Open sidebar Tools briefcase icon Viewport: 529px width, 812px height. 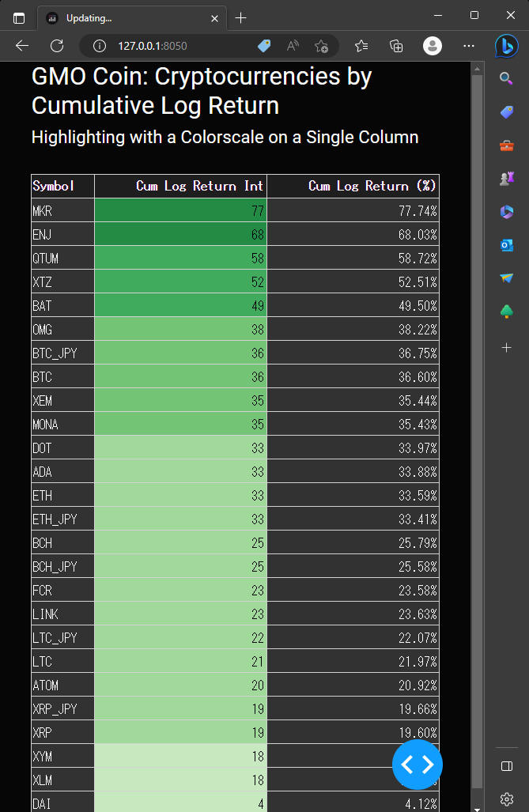pos(506,145)
